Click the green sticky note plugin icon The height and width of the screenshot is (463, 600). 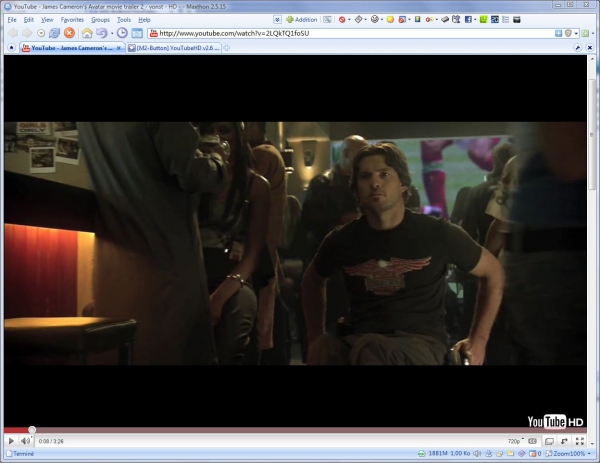[483, 19]
